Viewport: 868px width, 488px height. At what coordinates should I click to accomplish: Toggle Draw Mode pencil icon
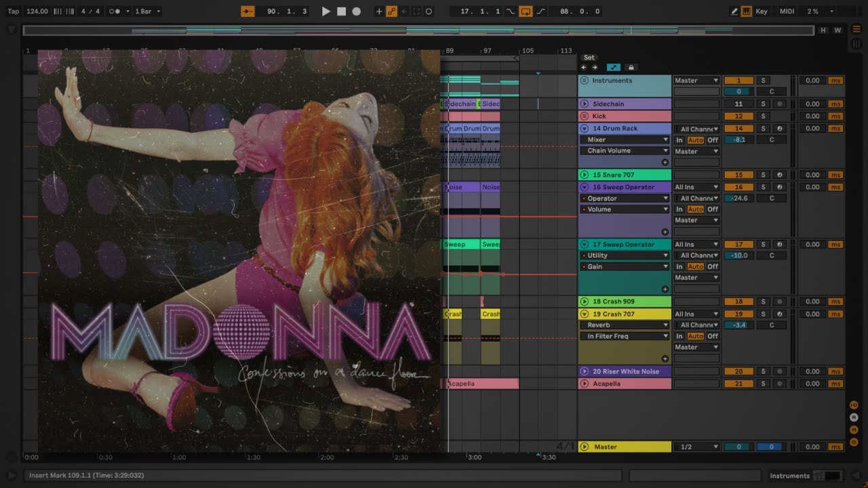click(734, 12)
